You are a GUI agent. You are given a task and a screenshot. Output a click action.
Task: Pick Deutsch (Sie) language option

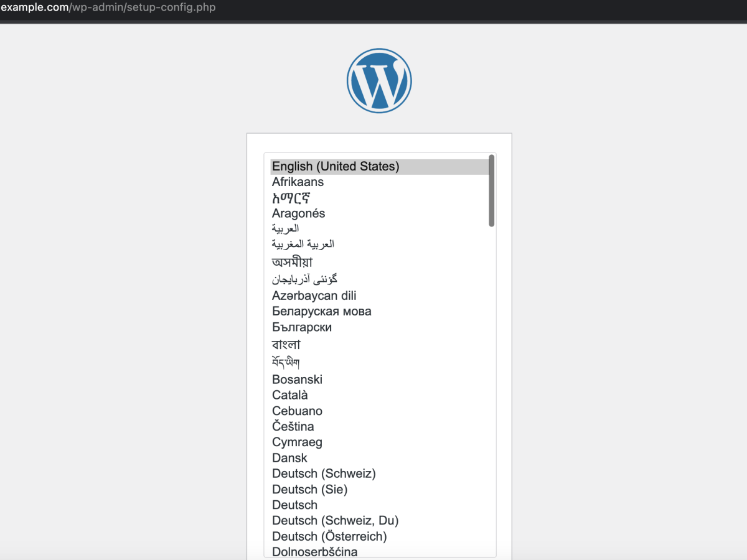pos(380,490)
